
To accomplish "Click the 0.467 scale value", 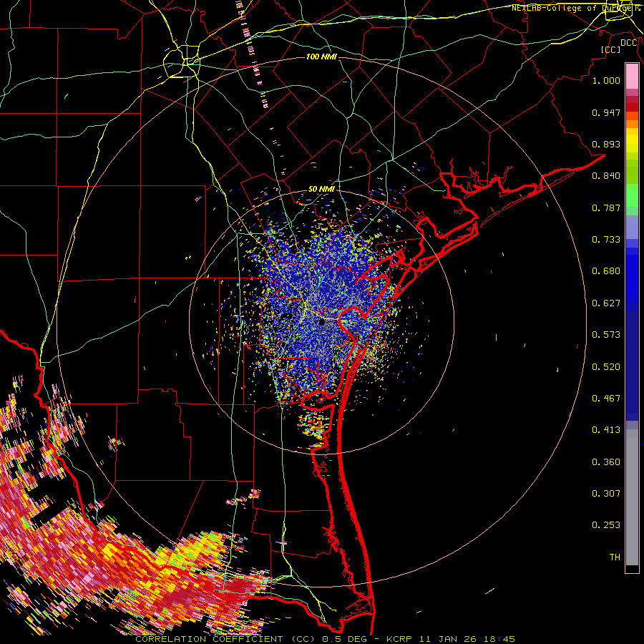I will pos(606,399).
